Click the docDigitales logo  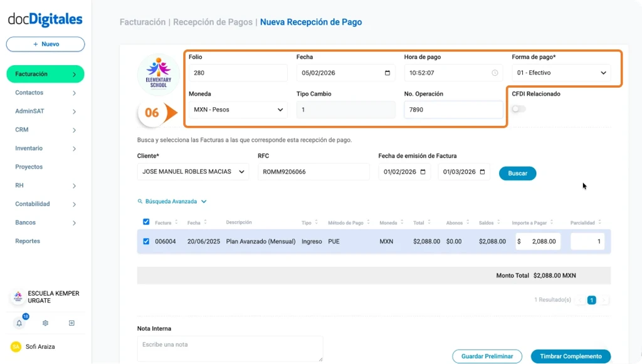tap(45, 17)
